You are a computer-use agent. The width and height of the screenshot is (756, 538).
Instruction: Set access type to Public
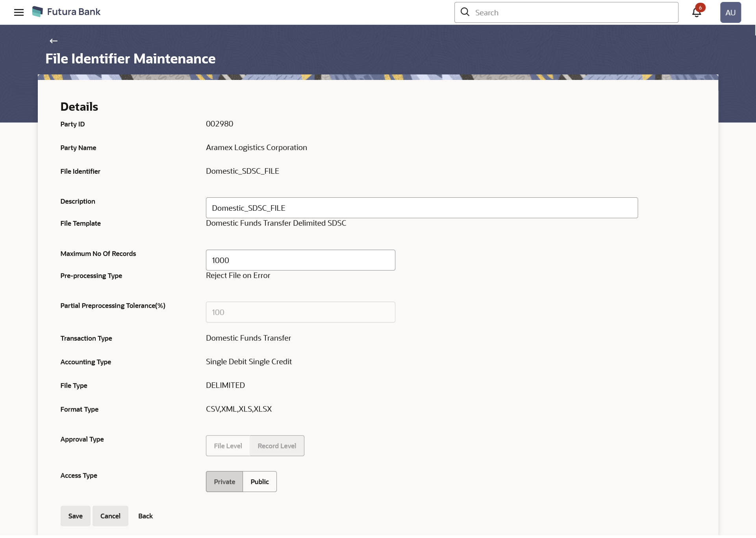pos(259,482)
